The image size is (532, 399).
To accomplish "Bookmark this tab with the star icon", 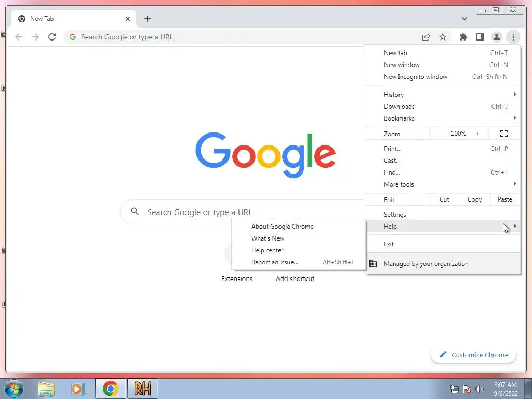I will 443,37.
